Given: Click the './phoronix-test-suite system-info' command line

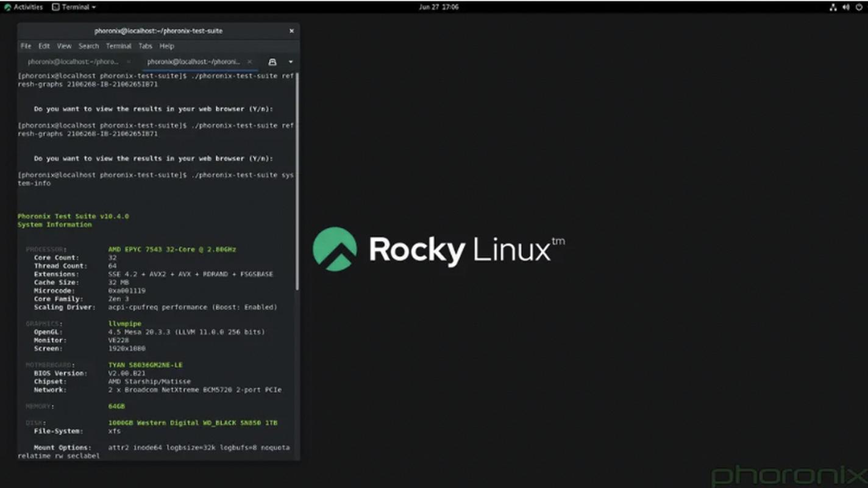Looking at the screenshot, I should tap(156, 179).
